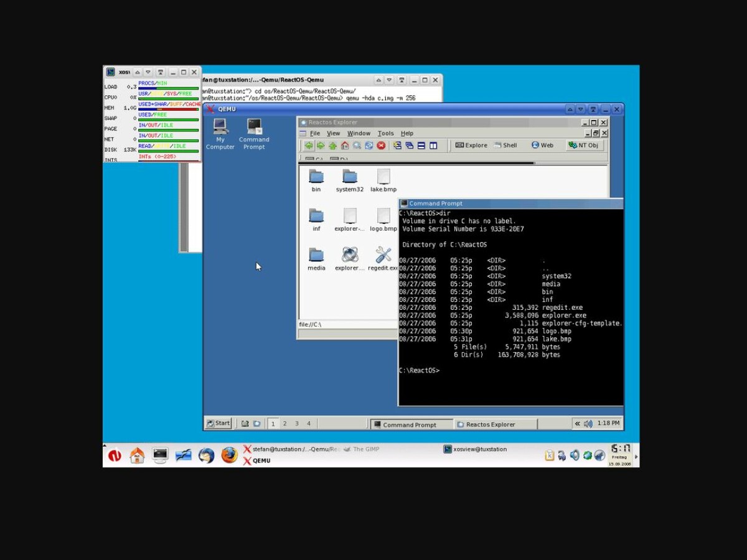Switch to virtual desktop 3

297,424
